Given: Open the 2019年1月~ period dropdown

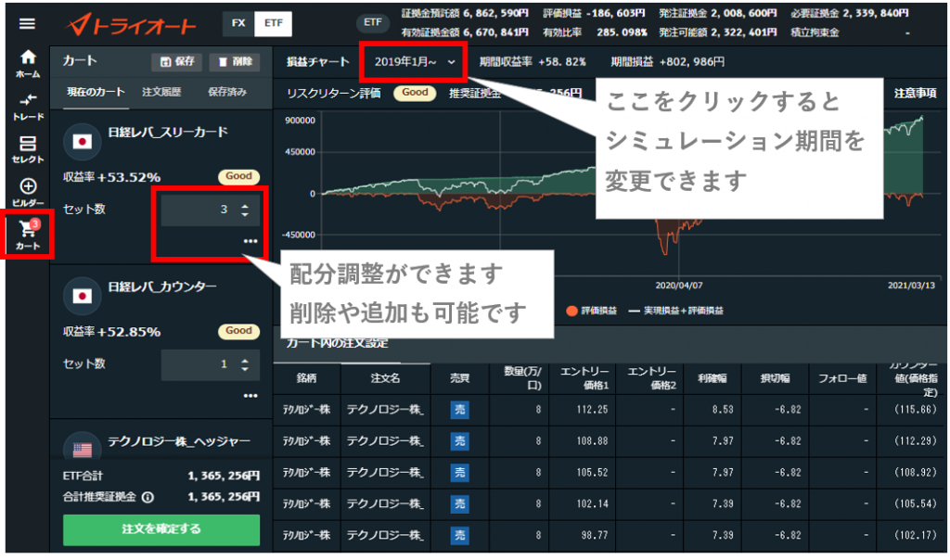Looking at the screenshot, I should 414,62.
